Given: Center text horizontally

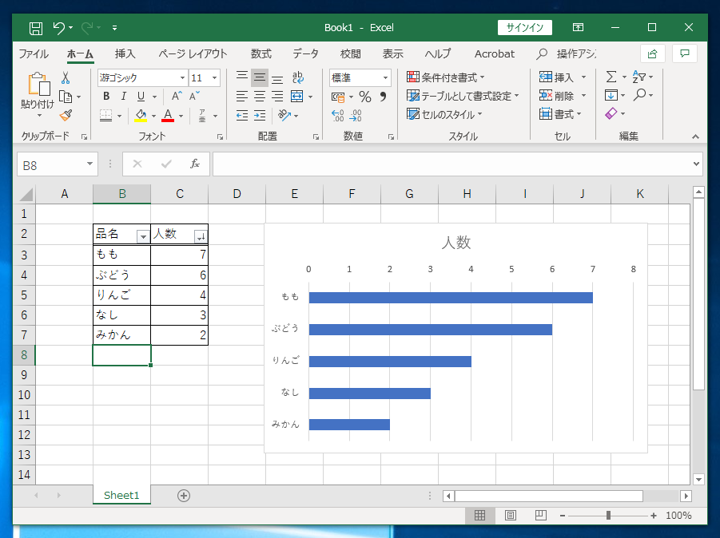Looking at the screenshot, I should coord(260,96).
